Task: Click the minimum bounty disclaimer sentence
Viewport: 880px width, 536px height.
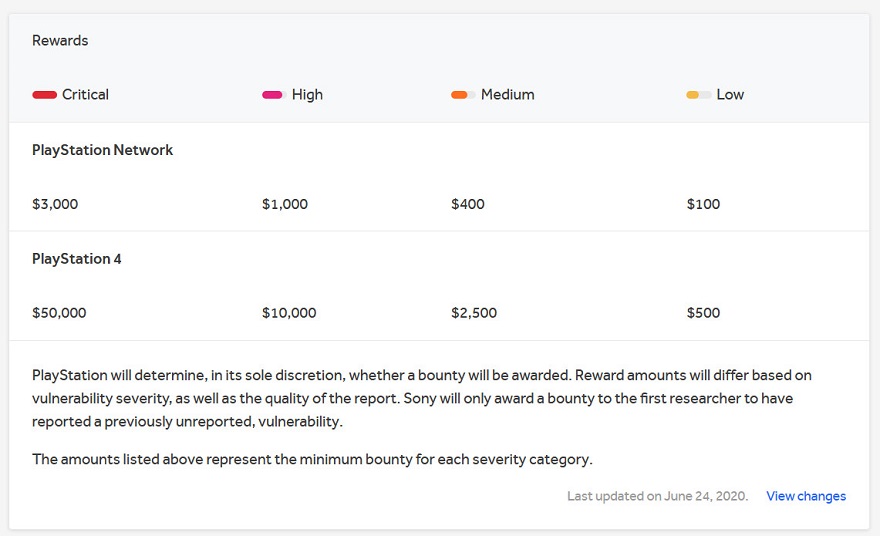Action: [x=312, y=459]
